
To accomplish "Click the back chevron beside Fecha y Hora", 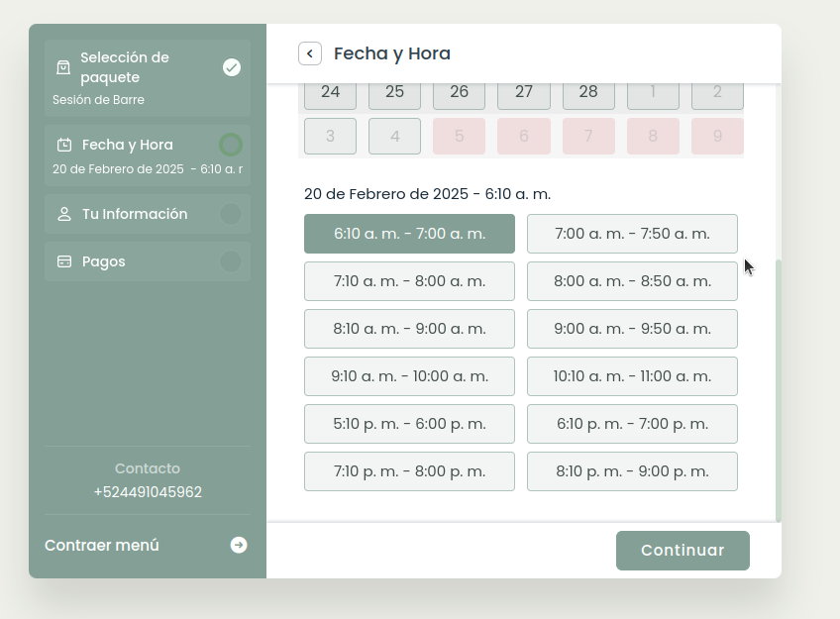I will 310,53.
